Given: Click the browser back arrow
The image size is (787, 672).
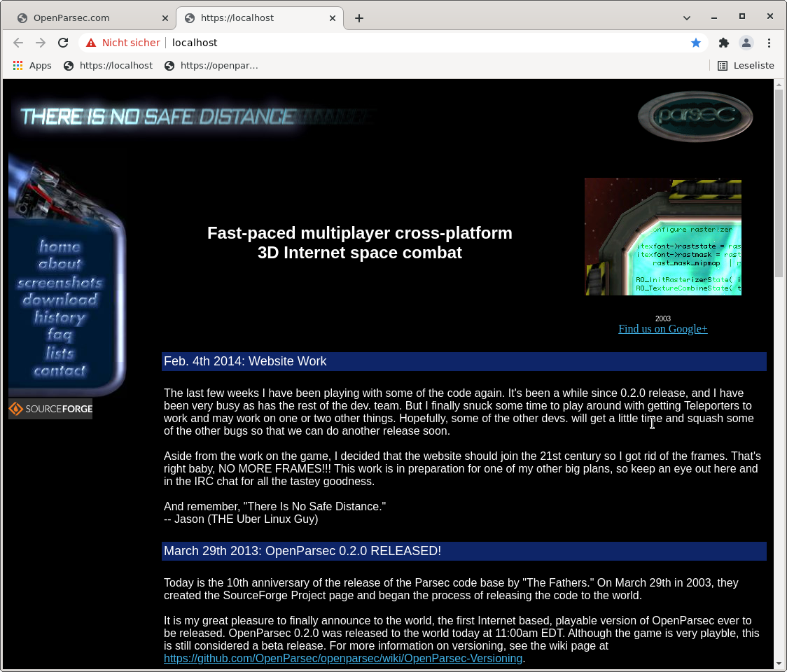Looking at the screenshot, I should click(x=18, y=43).
